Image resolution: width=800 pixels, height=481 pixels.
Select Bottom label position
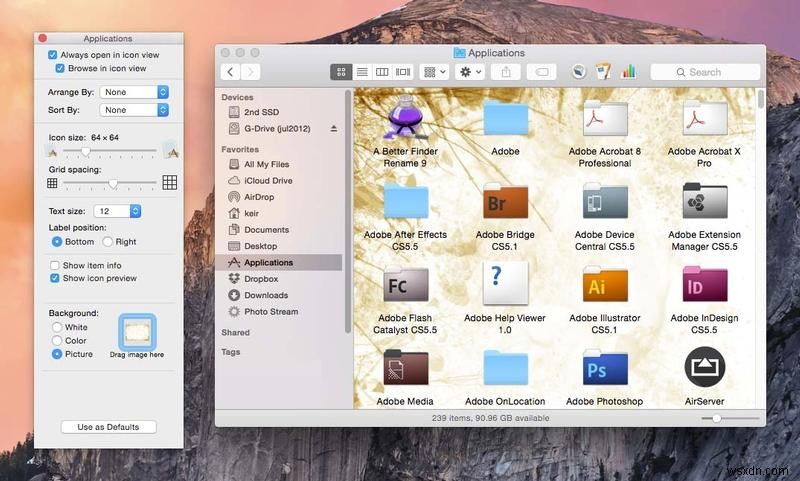[x=57, y=241]
